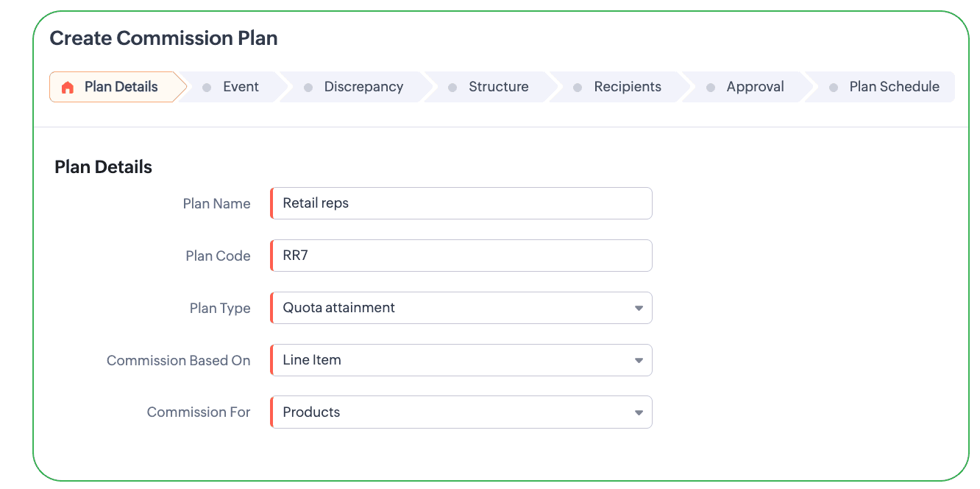Click the Quota attainment selection box

coord(461,308)
